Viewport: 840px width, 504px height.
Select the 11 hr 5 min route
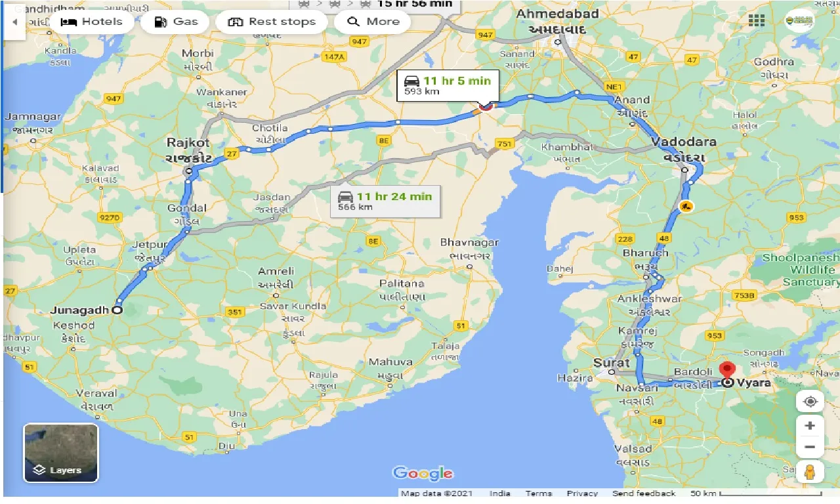pos(448,86)
